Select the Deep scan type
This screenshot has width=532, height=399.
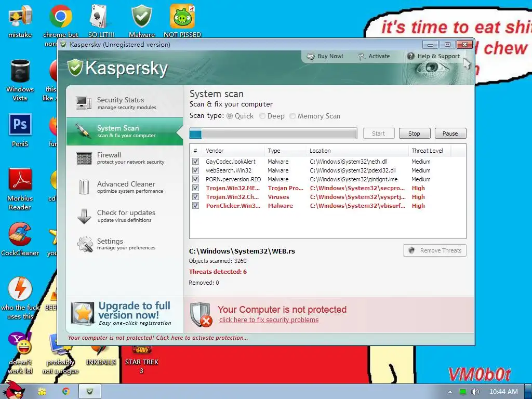coord(272,116)
